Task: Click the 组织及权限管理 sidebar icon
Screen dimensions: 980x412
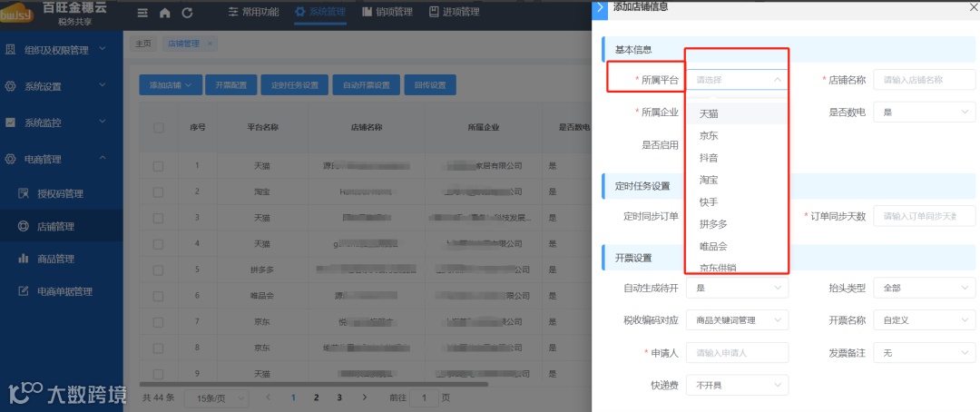Action: [x=11, y=50]
